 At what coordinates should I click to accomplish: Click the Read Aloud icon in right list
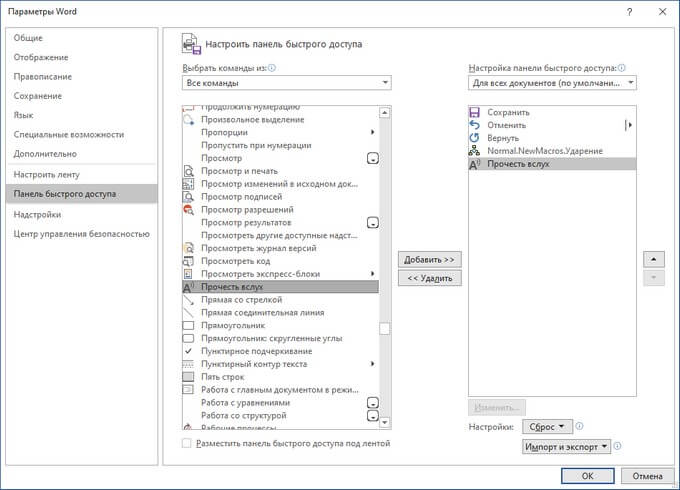[474, 164]
